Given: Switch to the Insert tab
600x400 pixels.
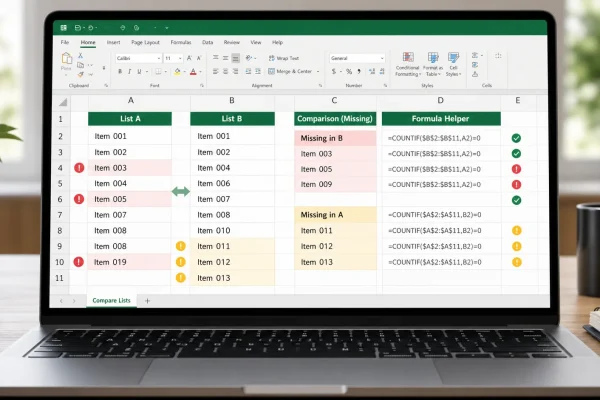Looking at the screenshot, I should click(x=113, y=42).
